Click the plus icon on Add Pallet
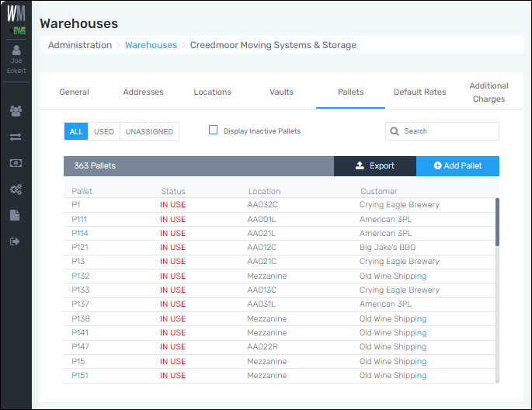 click(x=438, y=165)
